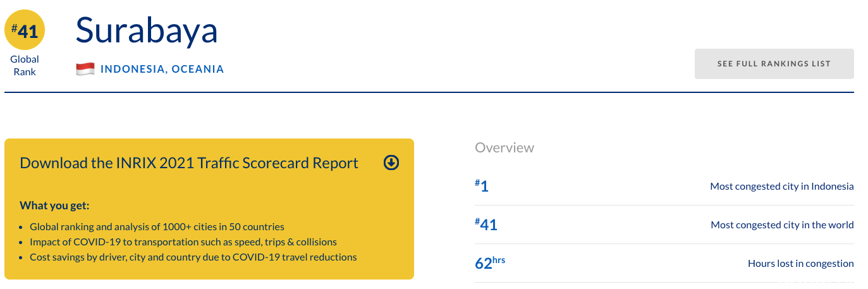The width and height of the screenshot is (868, 289).
Task: Click the Download INRIX 2021 Traffic Scorecard heading
Action: 189,163
